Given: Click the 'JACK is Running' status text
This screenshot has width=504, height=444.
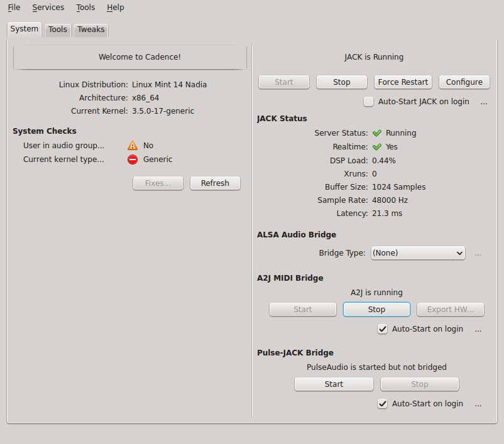Looking at the screenshot, I should click(374, 57).
